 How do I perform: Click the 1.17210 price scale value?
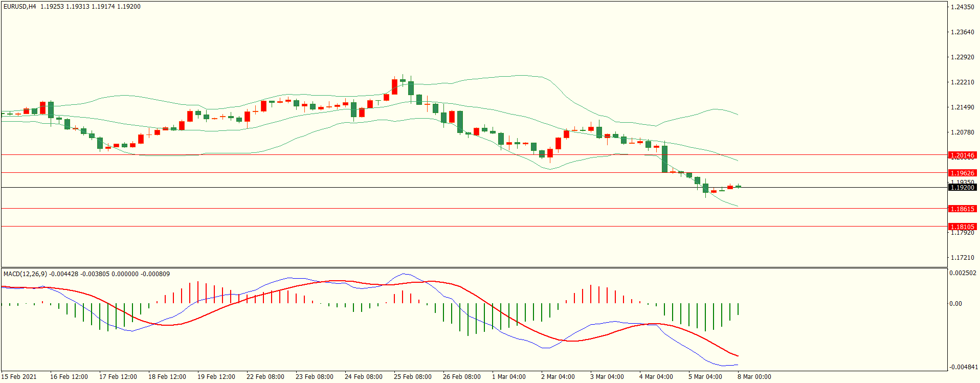tap(962, 258)
